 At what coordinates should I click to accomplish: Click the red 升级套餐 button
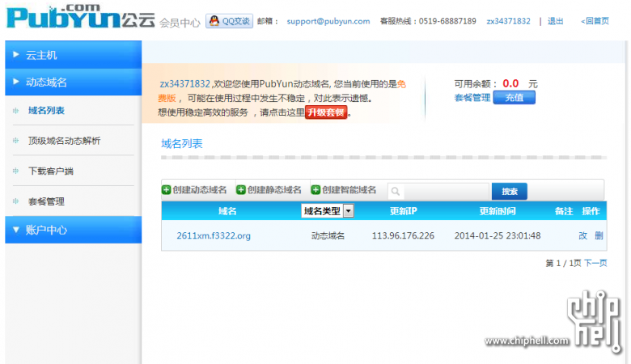(x=326, y=112)
